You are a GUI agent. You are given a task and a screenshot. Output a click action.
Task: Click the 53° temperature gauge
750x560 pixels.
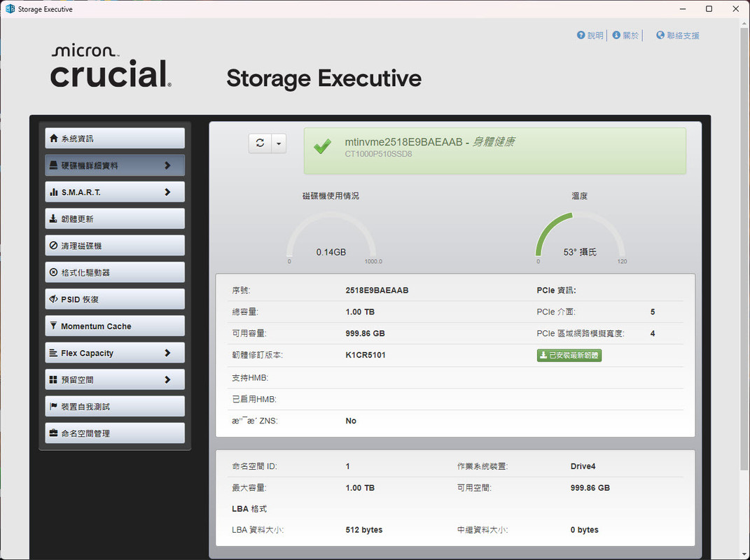(x=580, y=237)
